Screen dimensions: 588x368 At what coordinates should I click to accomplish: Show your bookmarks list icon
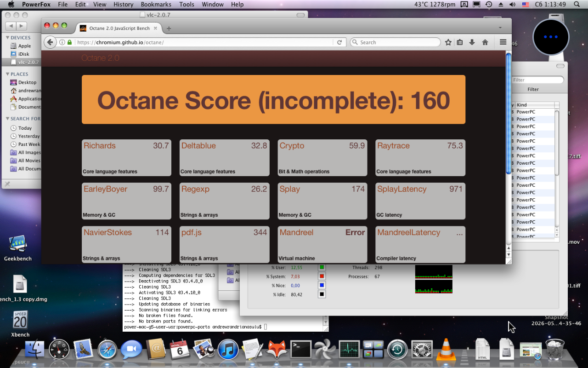460,42
